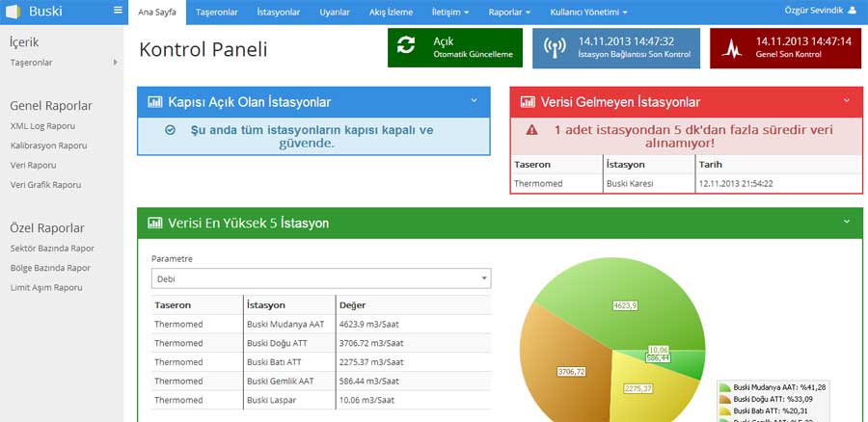Image resolution: width=868 pixels, height=422 pixels.
Task: Open the Raporlar dropdown menu
Action: click(x=509, y=13)
